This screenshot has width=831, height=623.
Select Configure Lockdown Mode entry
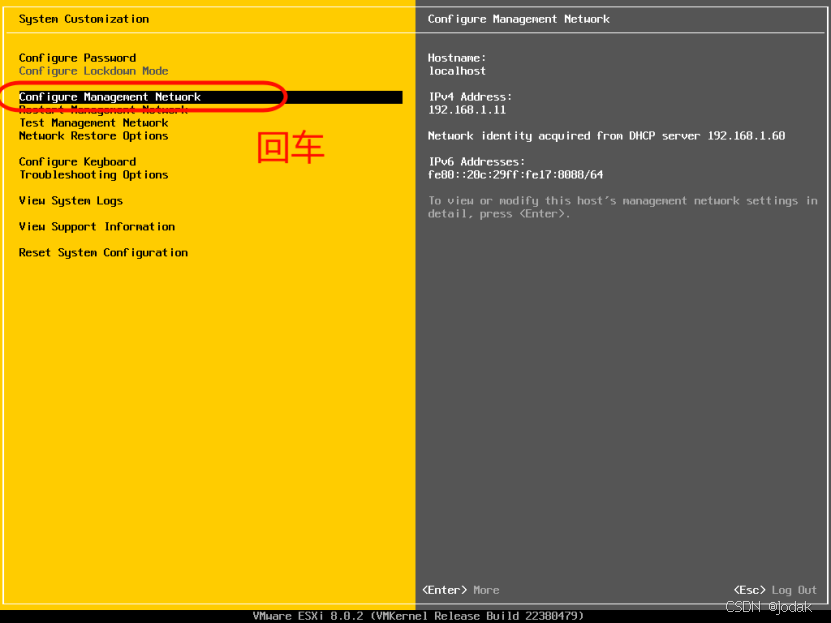(93, 71)
